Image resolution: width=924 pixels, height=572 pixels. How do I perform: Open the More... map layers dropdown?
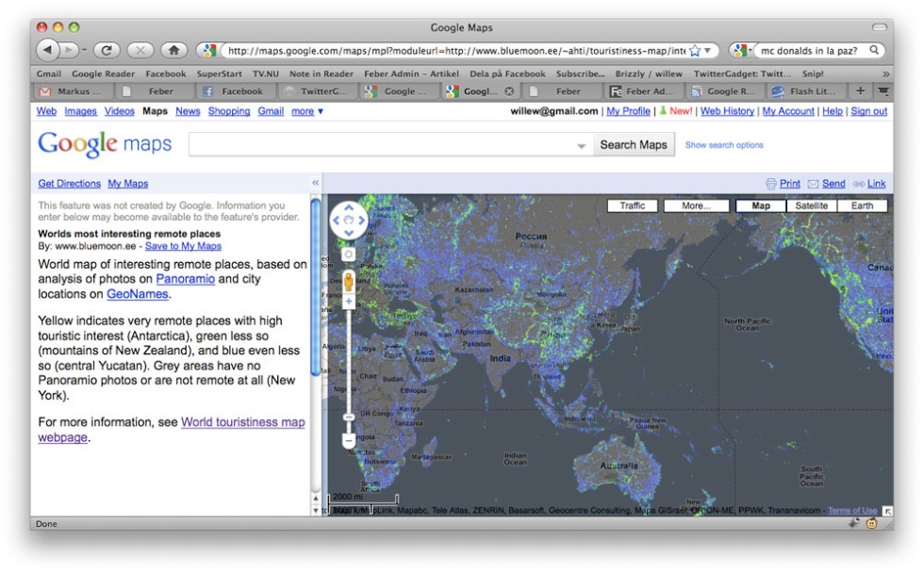pyautogui.click(x=696, y=205)
